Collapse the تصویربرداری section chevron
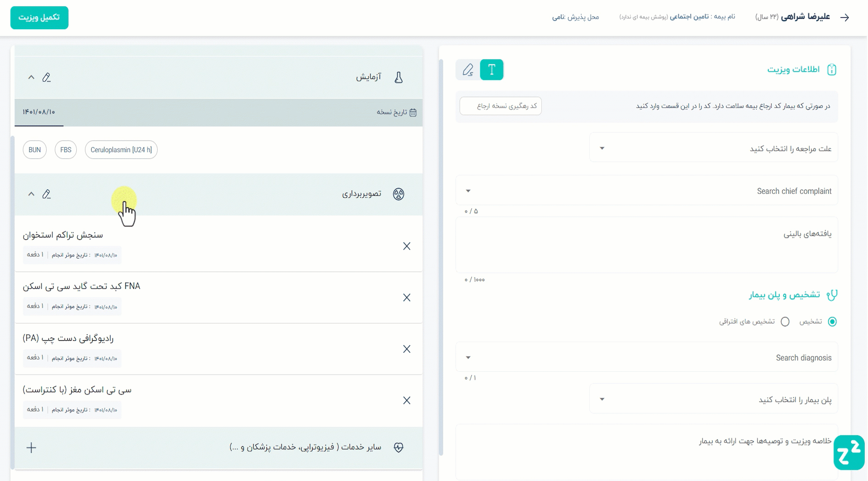The image size is (868, 481). pyautogui.click(x=31, y=194)
